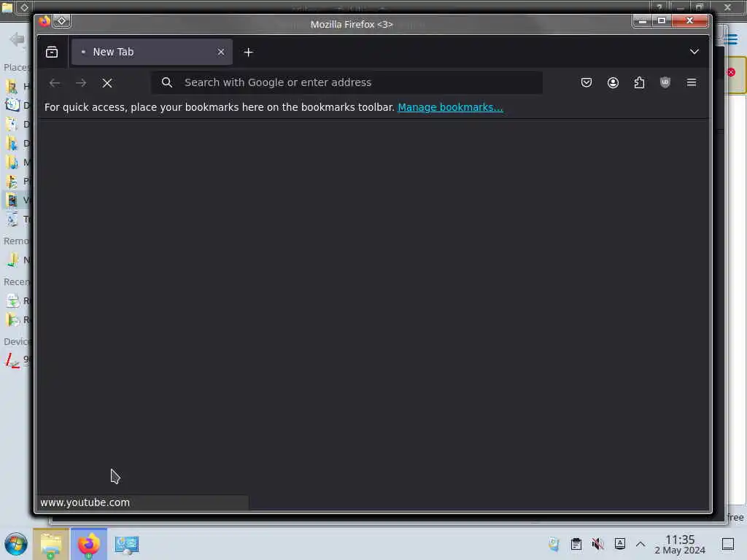Image resolution: width=747 pixels, height=560 pixels.
Task: Toggle the muted volume tray icon
Action: 598,544
